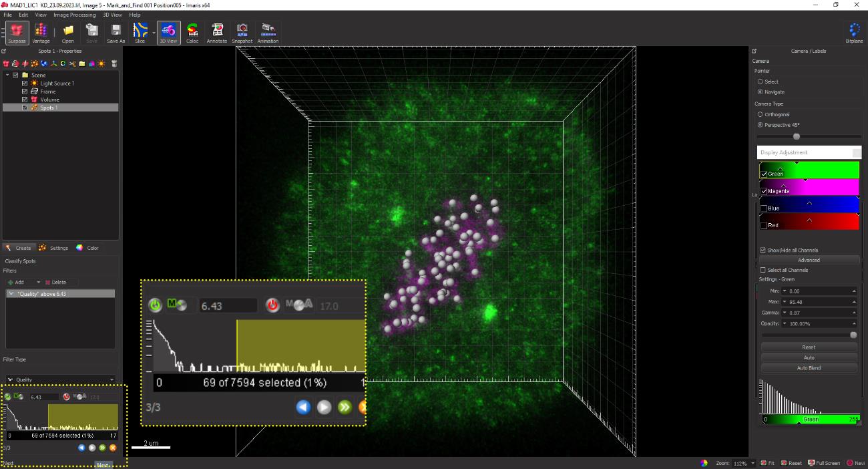
Task: Click the Slice view icon
Action: tap(140, 32)
